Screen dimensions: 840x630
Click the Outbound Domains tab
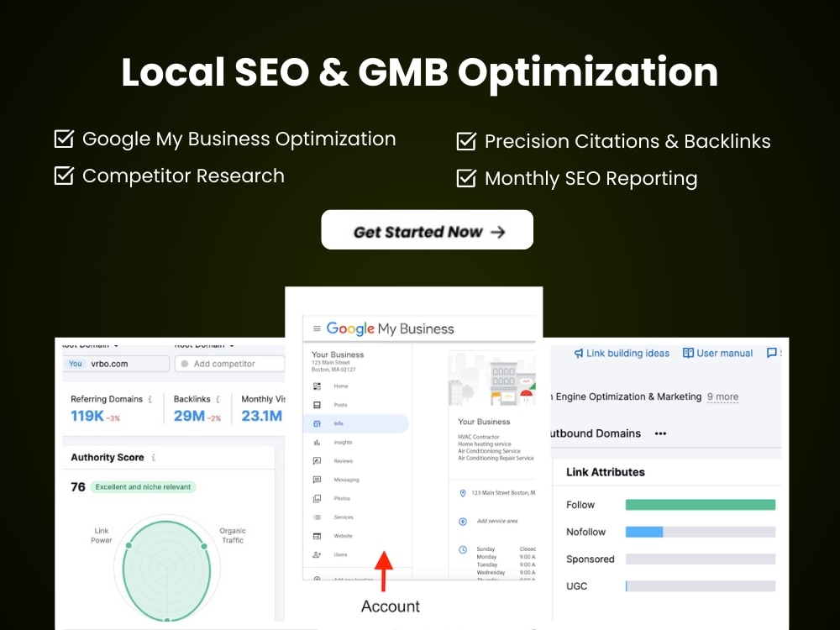click(x=596, y=433)
